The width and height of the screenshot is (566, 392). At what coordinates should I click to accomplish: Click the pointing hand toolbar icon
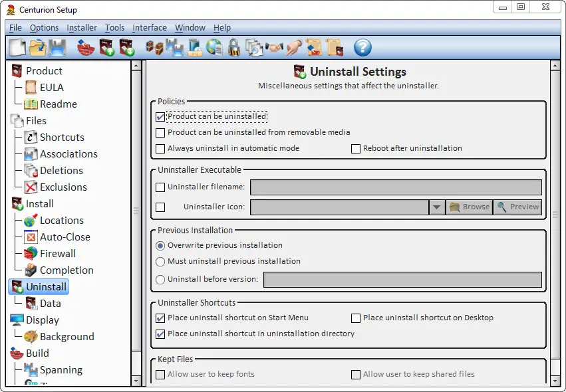pos(294,48)
